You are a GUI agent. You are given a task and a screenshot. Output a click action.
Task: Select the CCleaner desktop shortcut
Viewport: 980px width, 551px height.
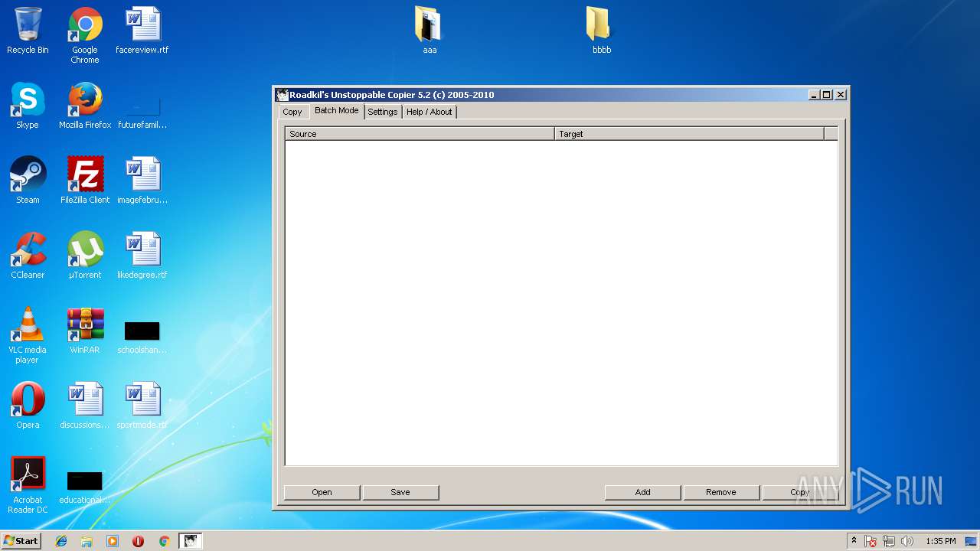click(28, 256)
